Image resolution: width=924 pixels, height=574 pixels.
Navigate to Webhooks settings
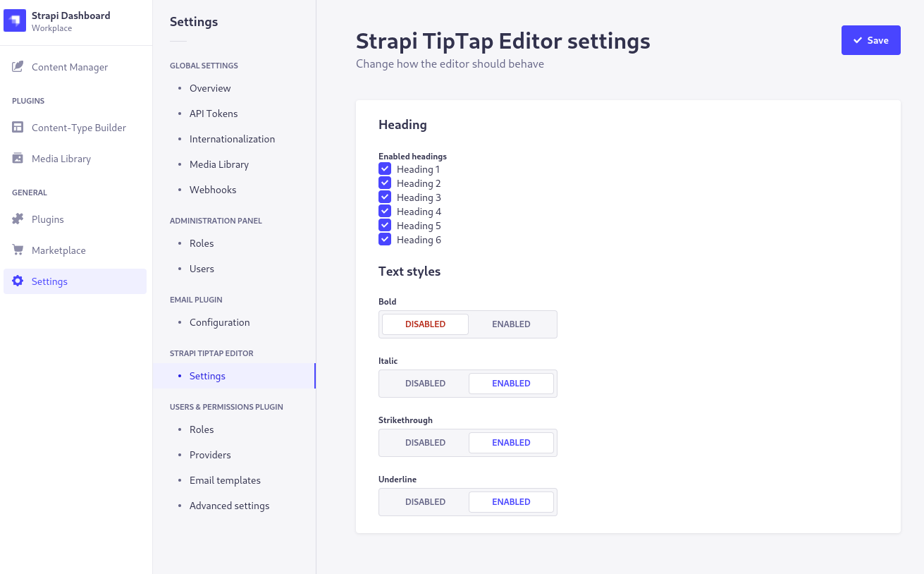[213, 190]
